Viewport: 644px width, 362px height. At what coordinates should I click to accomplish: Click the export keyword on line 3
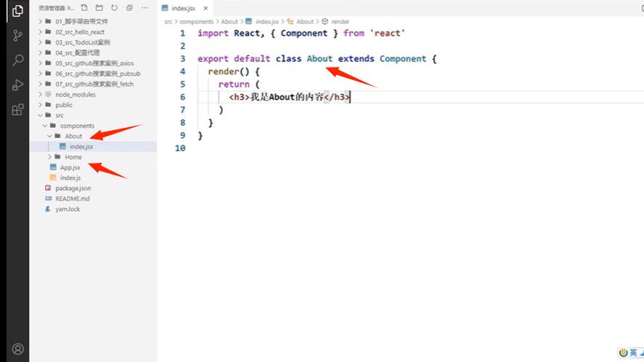(213, 59)
